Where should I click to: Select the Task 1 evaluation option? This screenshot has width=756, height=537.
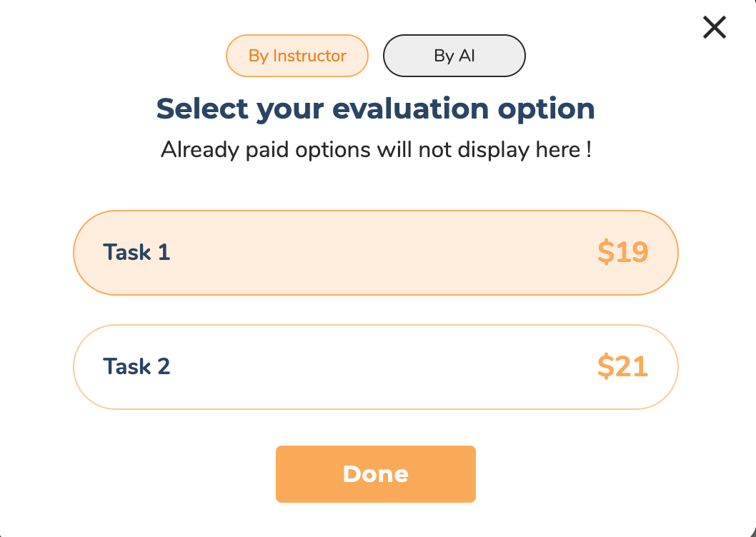coord(375,252)
